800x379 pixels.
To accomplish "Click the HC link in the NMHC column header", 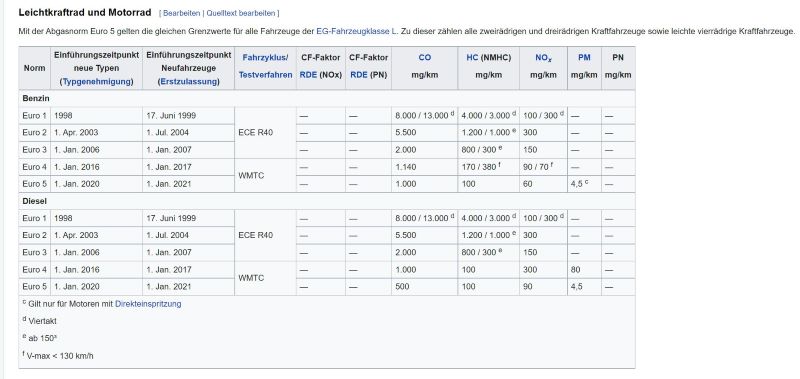I will point(472,58).
